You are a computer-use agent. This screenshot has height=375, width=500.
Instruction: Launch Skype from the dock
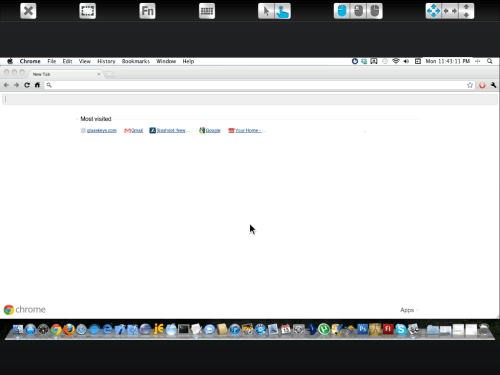coord(401,330)
